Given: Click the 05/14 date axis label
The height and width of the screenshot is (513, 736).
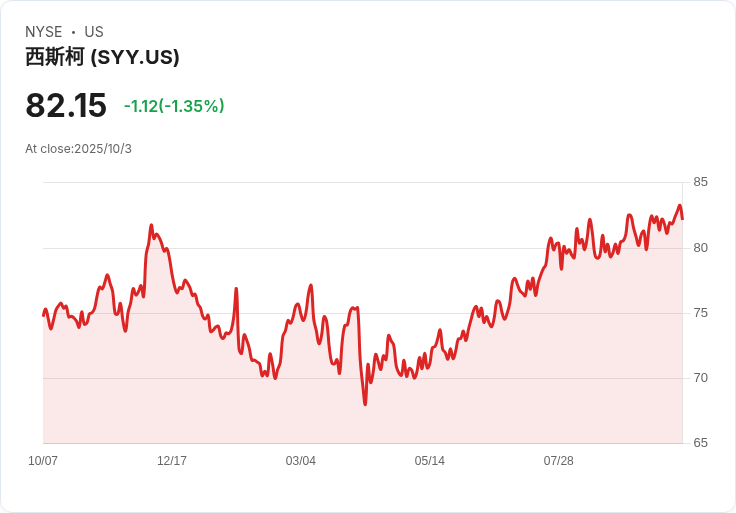Looking at the screenshot, I should pyautogui.click(x=430, y=461).
